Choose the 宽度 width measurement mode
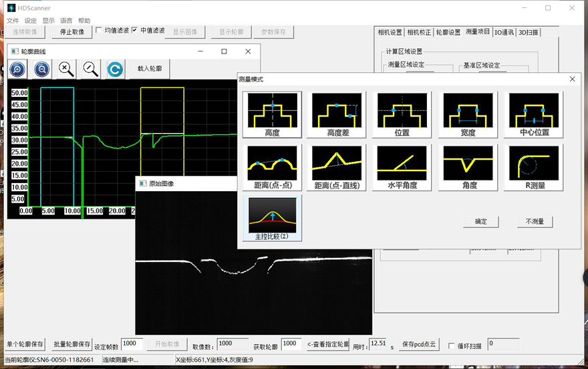This screenshot has height=369, width=588. click(x=468, y=115)
